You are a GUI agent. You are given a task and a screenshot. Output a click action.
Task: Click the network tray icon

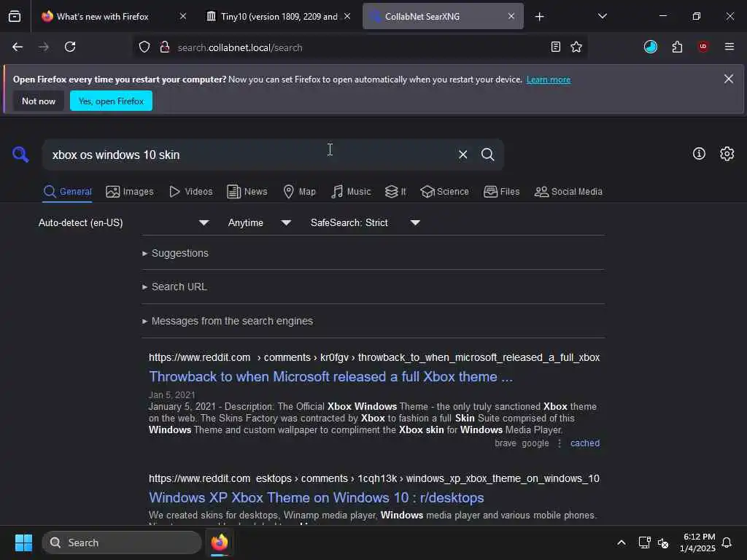[644, 542]
